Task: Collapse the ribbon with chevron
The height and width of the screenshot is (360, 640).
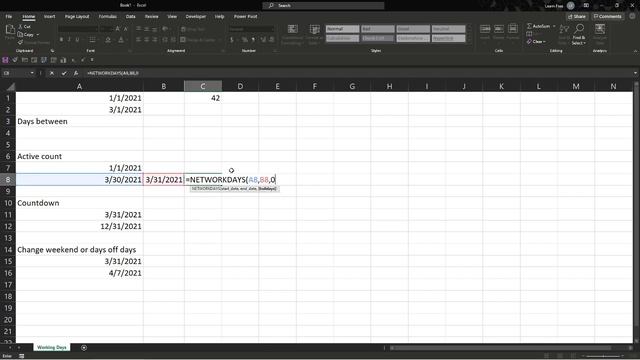Action: [635, 51]
